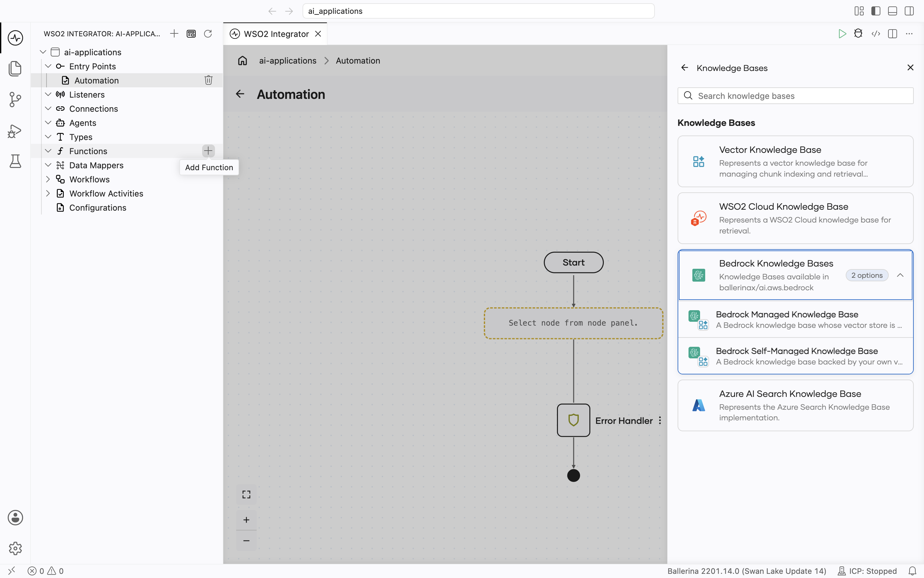Click the Start node on canvas
924x578 pixels.
click(x=574, y=262)
